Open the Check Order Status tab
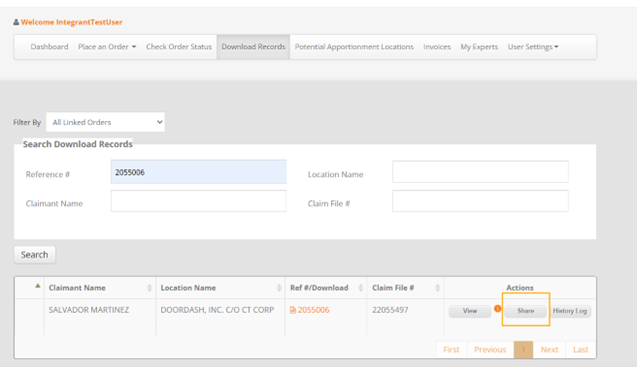This screenshot has width=637, height=367. pos(179,47)
